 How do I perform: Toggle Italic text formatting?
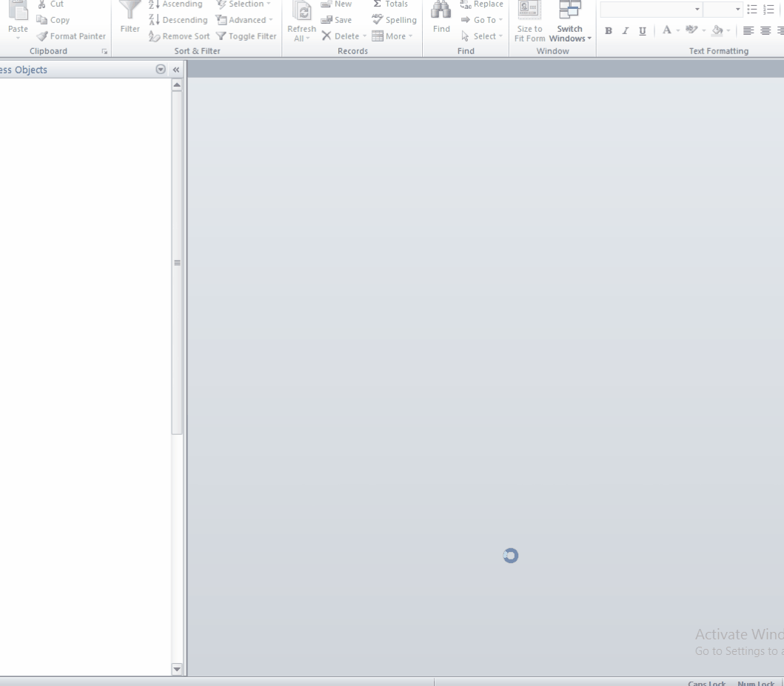(x=626, y=30)
